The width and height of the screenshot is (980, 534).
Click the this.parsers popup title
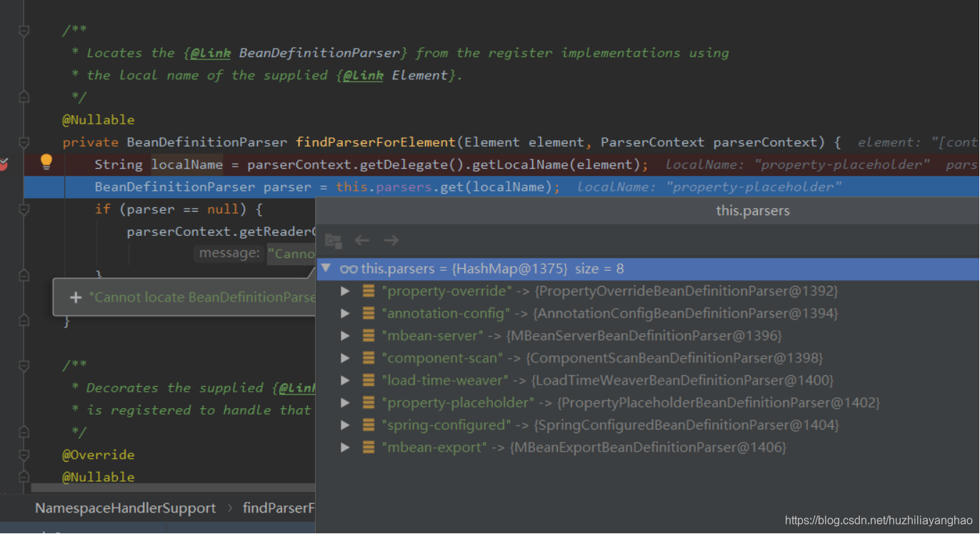tap(753, 211)
